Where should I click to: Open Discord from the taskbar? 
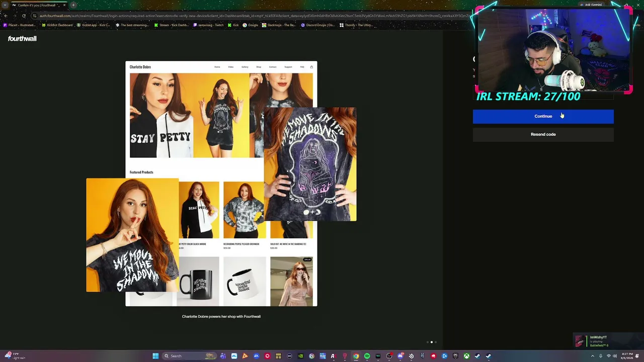click(x=400, y=356)
